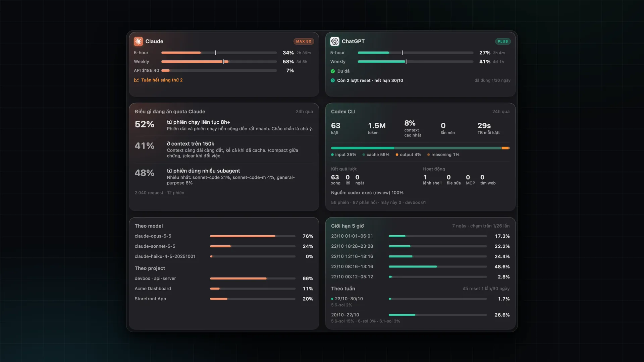Image resolution: width=644 pixels, height=362 pixels.
Task: Click the Storefront App project row
Action: (224, 299)
